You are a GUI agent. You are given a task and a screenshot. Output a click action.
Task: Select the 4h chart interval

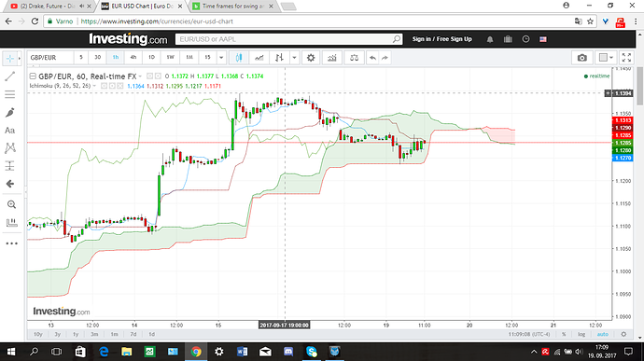click(x=133, y=58)
